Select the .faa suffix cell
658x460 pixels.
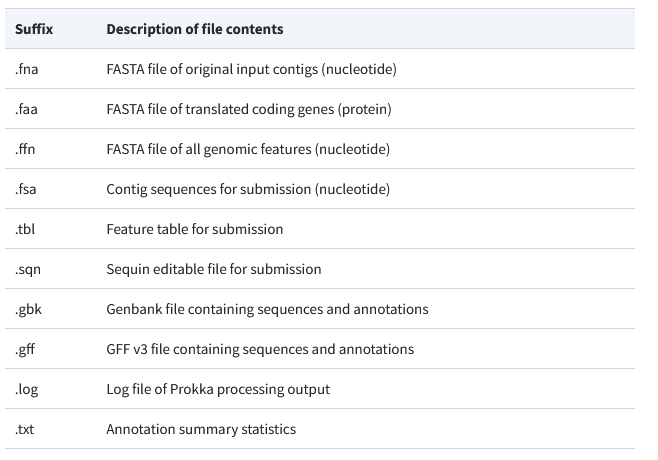coord(27,109)
